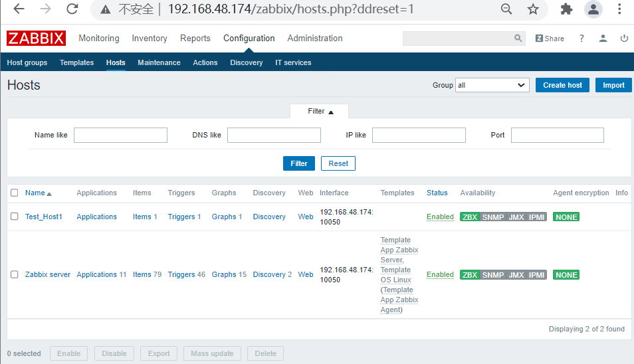Viewport: 634px width, 364px height.
Task: Click the search magnifier in Zabbix header
Action: [x=518, y=38]
